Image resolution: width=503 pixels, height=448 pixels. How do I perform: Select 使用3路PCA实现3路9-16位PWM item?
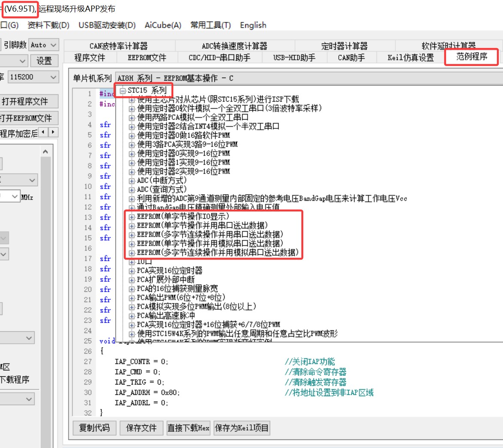pyautogui.click(x=187, y=145)
